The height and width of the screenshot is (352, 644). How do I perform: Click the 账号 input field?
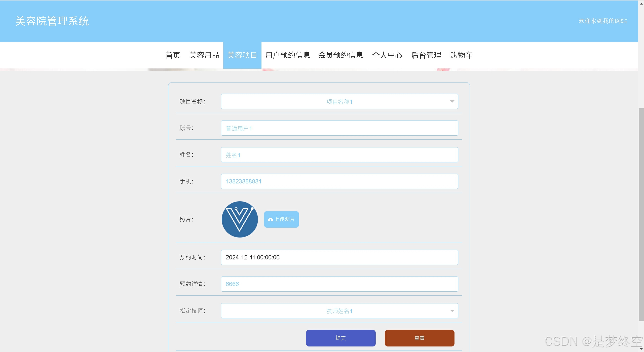point(339,128)
